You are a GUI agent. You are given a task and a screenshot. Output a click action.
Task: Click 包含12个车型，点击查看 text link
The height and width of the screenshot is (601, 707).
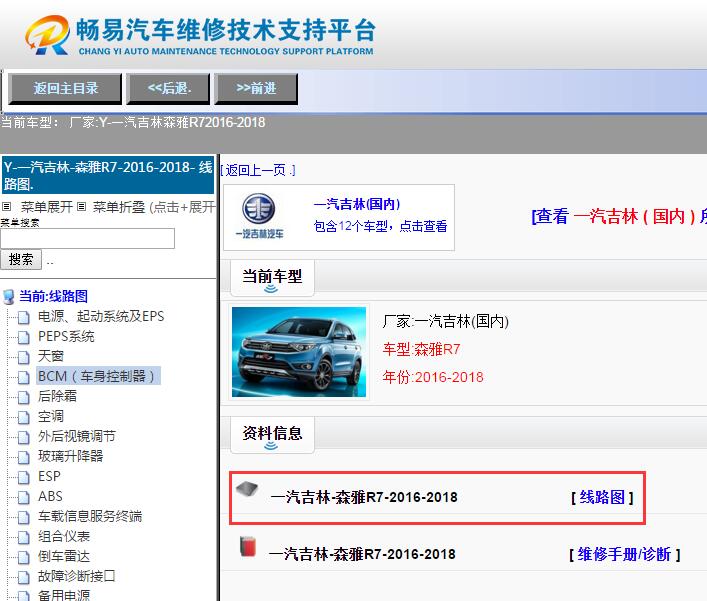point(380,226)
